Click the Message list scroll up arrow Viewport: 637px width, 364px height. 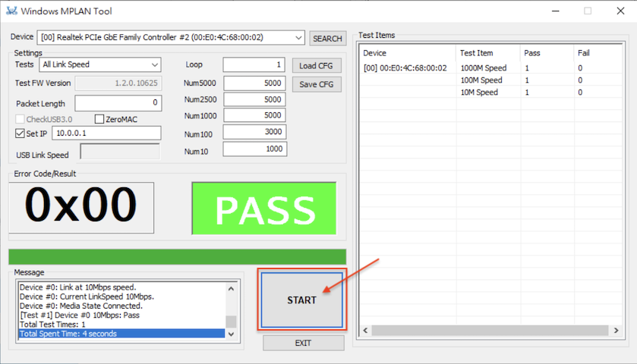coord(231,288)
